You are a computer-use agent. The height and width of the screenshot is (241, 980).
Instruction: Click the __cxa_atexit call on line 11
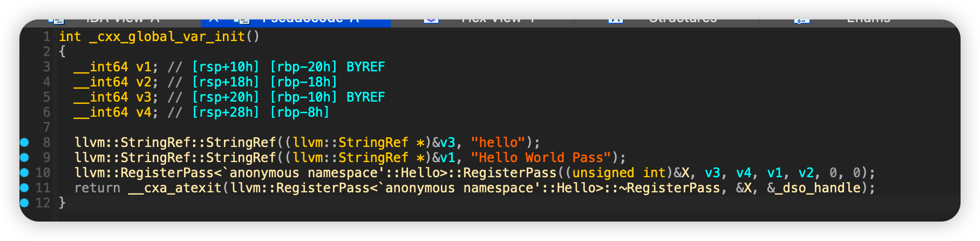pos(175,188)
